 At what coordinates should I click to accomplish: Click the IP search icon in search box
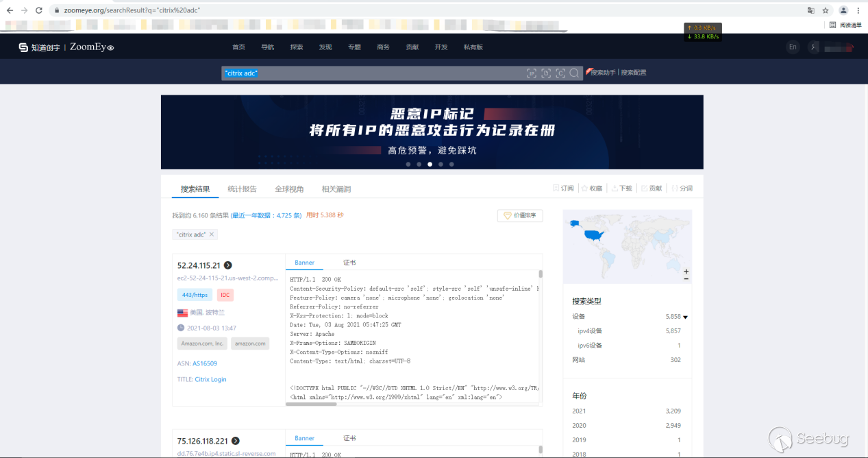coord(532,73)
